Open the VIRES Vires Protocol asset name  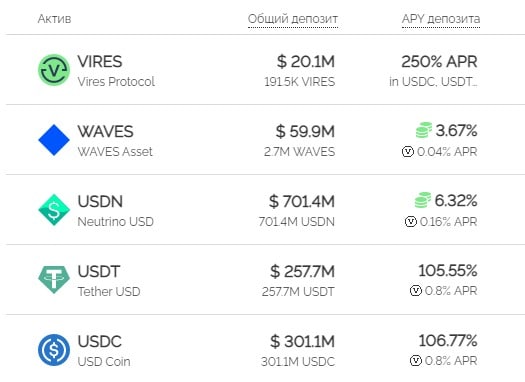click(116, 71)
